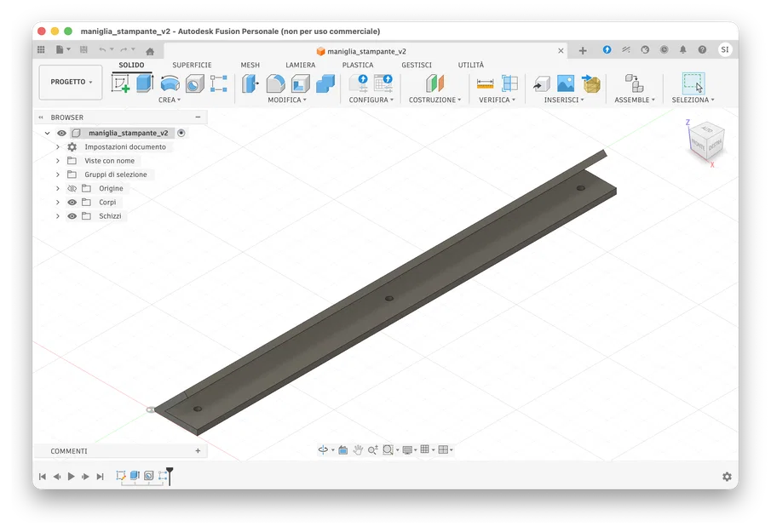Screen dimensions: 771x532
Task: Open the Inserisci McMaster-Carr component icon
Action: click(591, 83)
